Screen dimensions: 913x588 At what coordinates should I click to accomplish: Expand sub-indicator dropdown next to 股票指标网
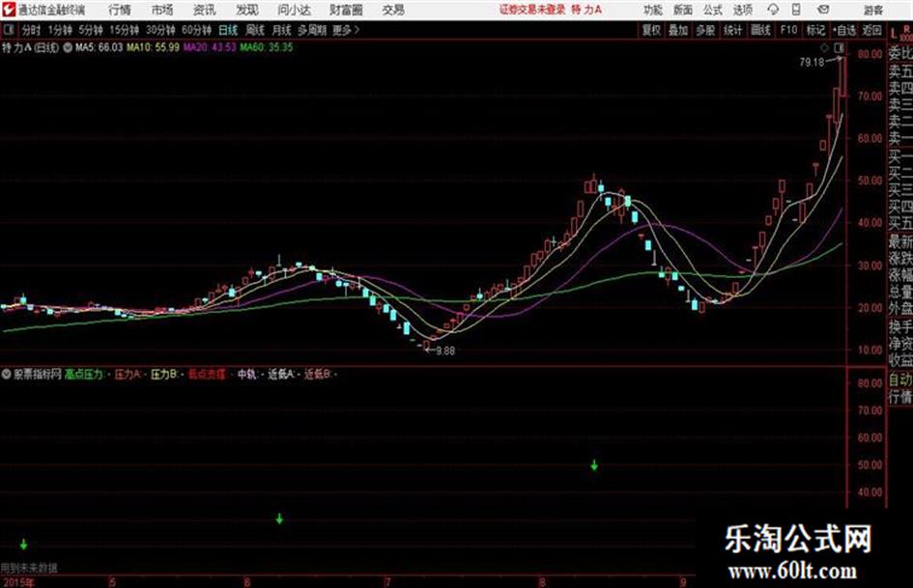pos(7,374)
